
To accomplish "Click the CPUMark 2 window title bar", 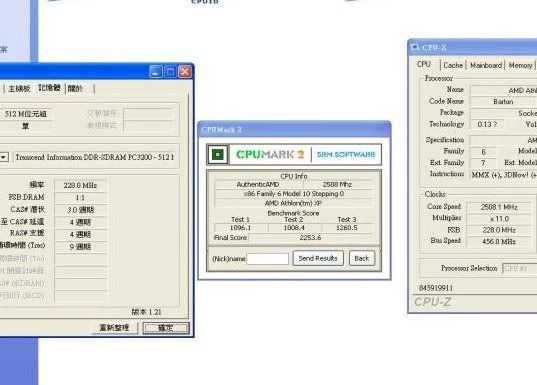I will [x=295, y=129].
